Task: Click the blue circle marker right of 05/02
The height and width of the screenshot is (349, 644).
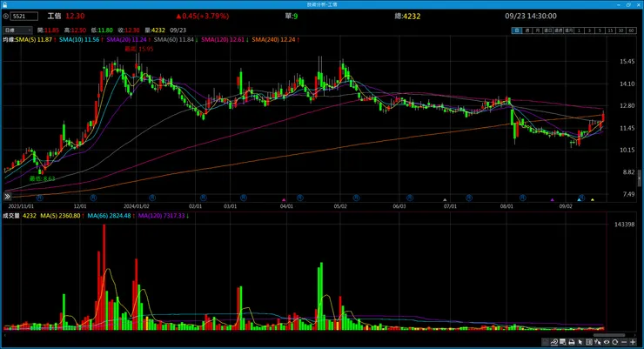Action: [356, 198]
